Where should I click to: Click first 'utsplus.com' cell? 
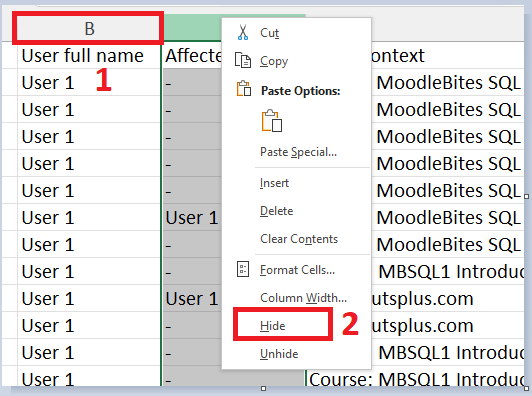(x=448, y=299)
